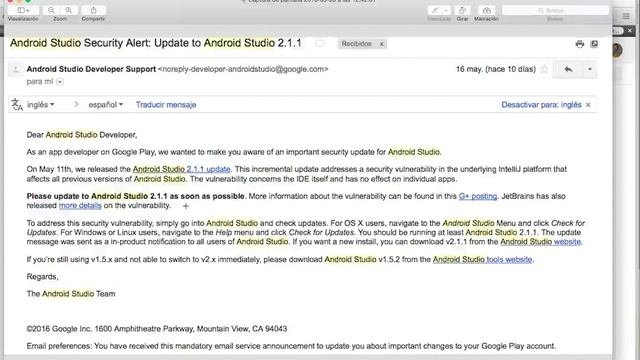Screen dimensions: 640x360
Task: Click the sender email address text
Action: pos(243,69)
